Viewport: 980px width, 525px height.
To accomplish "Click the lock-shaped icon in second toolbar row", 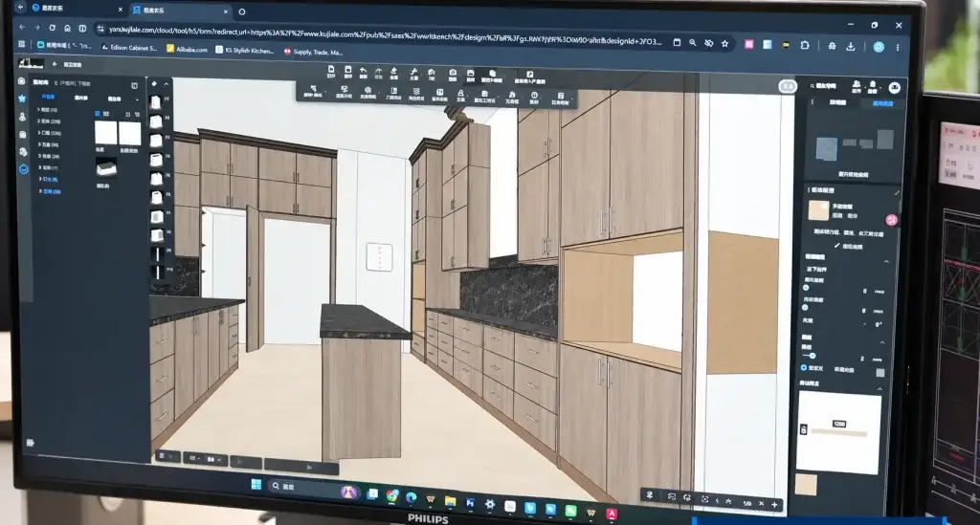I will 460,93.
